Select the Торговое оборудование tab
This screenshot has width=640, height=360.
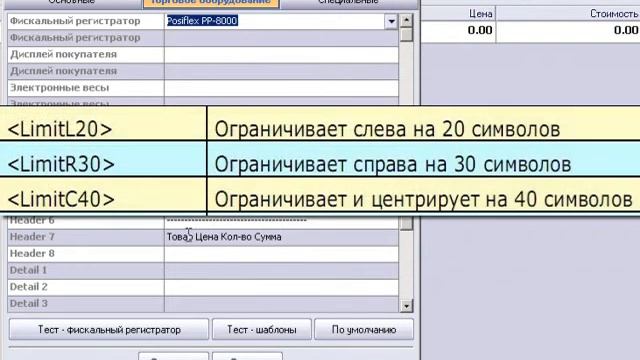(x=211, y=3)
